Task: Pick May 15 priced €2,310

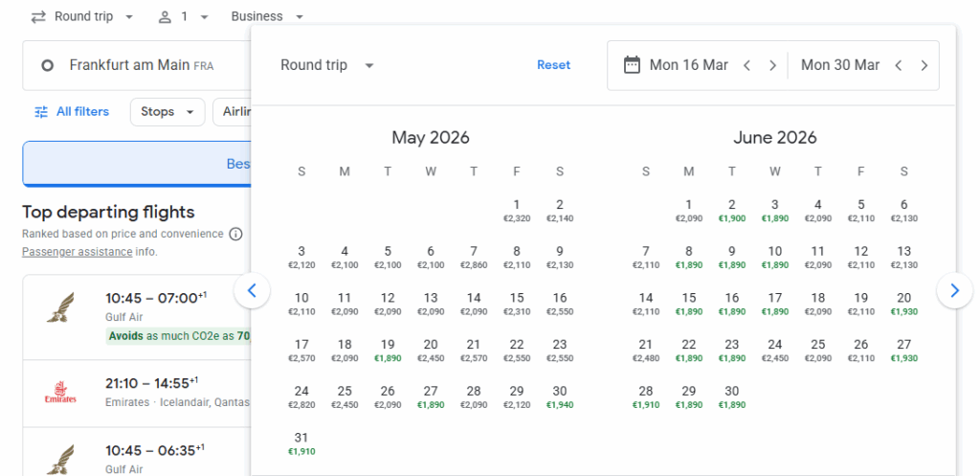Action: [x=516, y=304]
